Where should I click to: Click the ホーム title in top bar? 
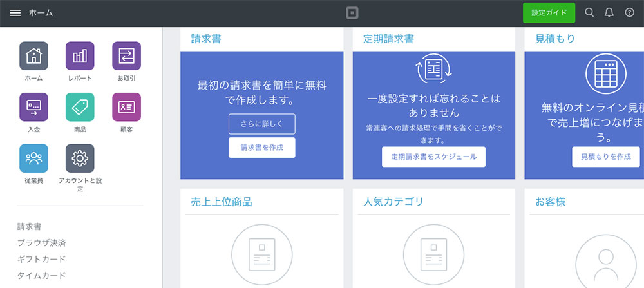click(x=41, y=13)
